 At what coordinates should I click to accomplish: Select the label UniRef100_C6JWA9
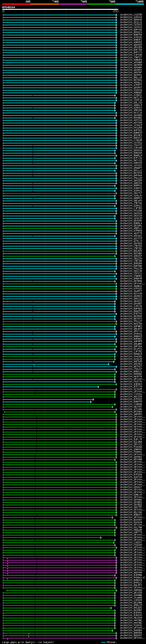point(131,598)
